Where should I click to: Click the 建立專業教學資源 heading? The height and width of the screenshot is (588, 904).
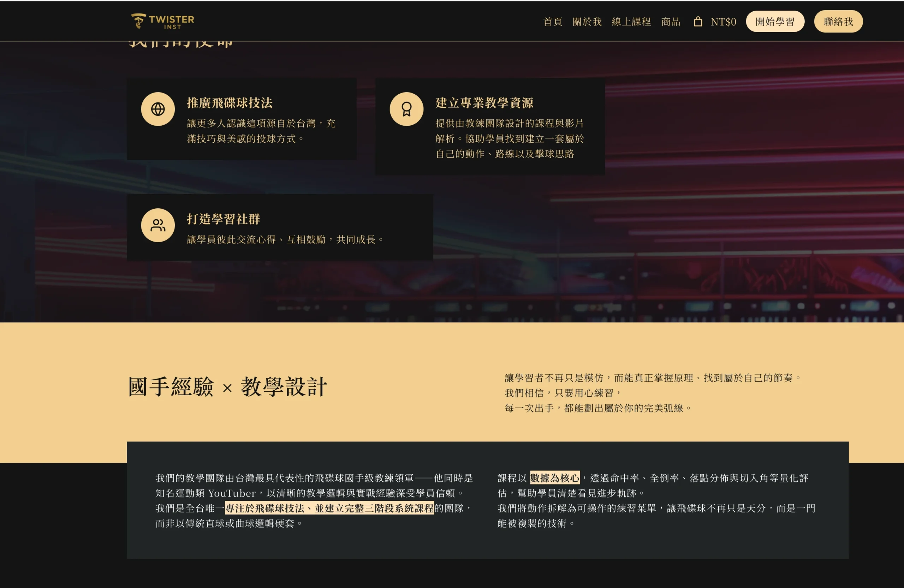(484, 103)
